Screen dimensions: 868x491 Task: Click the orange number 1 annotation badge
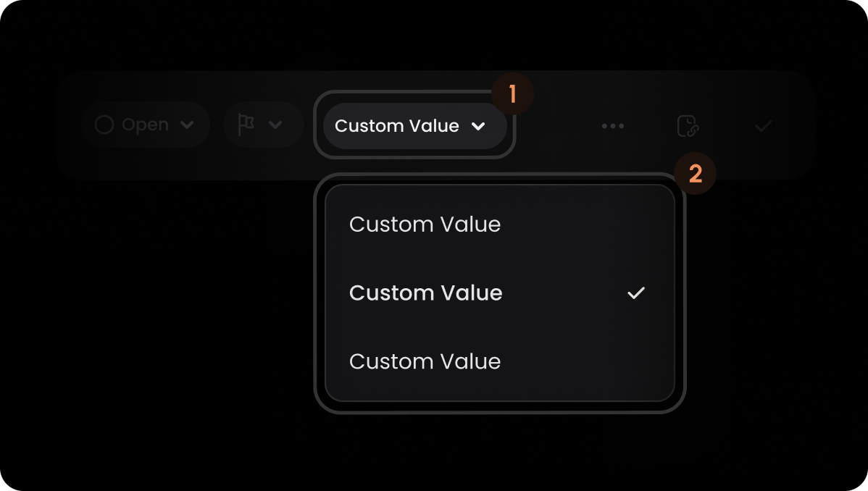[x=512, y=94]
